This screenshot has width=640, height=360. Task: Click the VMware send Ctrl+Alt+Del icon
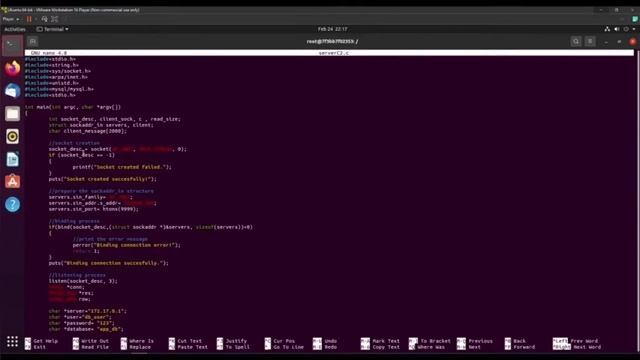(44, 19)
